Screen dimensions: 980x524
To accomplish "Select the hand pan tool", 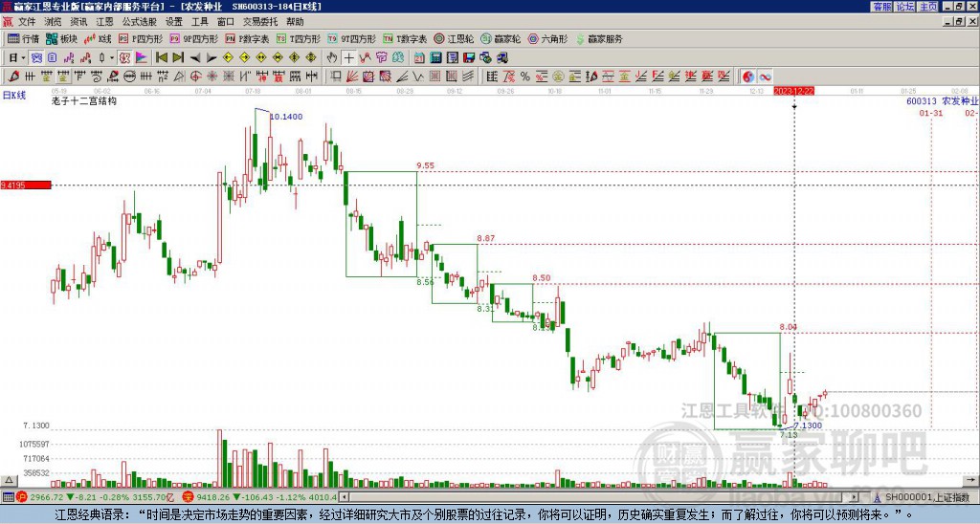I will (x=332, y=58).
